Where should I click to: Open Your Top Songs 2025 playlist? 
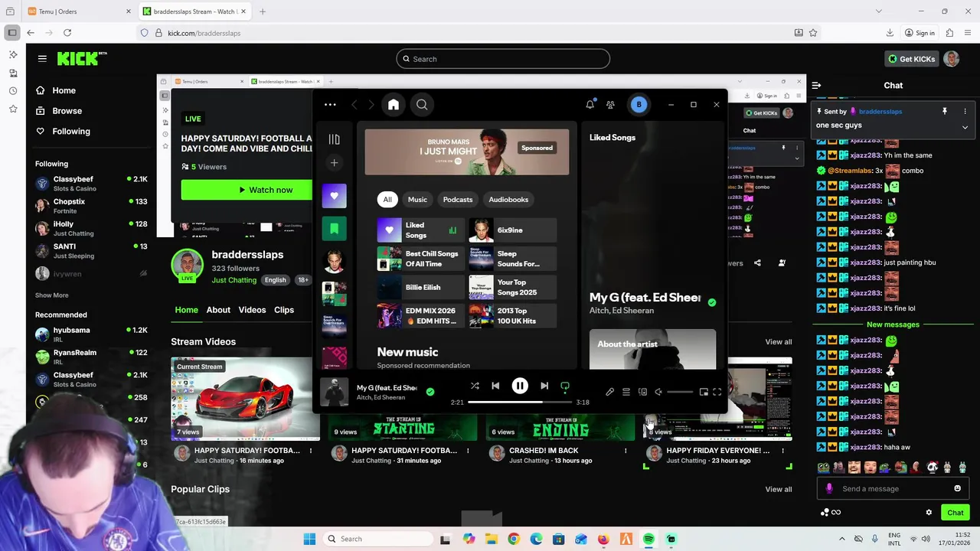[513, 287]
